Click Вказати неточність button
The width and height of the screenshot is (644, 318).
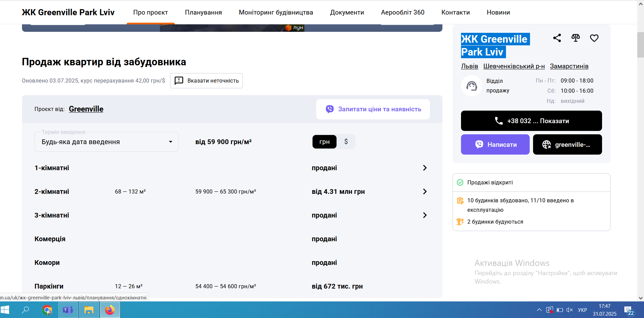tap(206, 81)
